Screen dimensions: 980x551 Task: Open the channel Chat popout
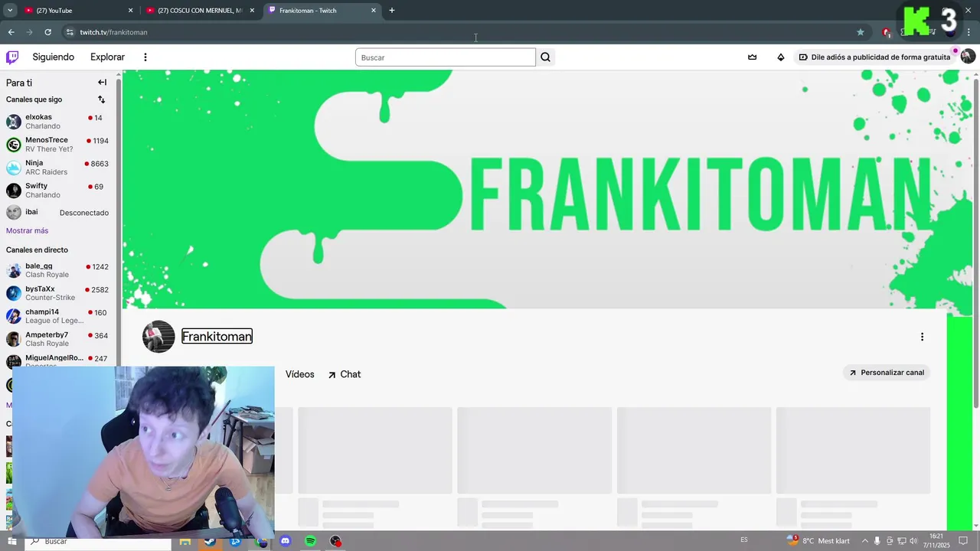[345, 374]
